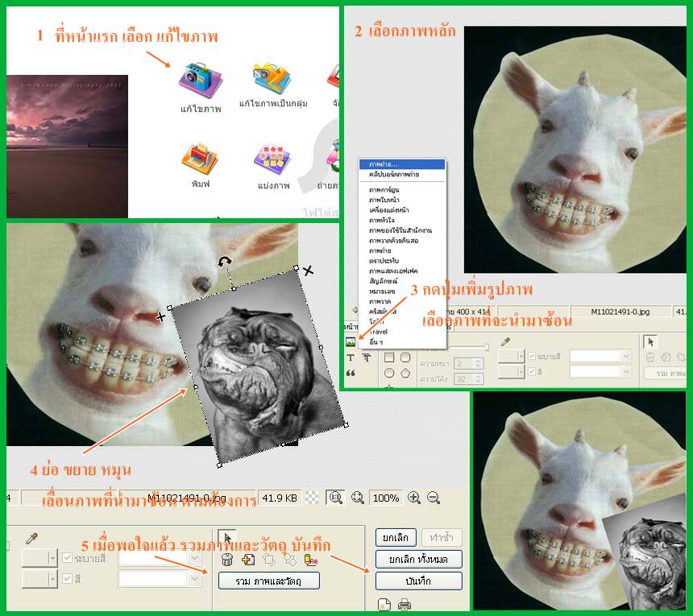Image resolution: width=693 pixels, height=616 pixels.
Task: Click the 41.9 KB file size text
Action: pos(280,498)
